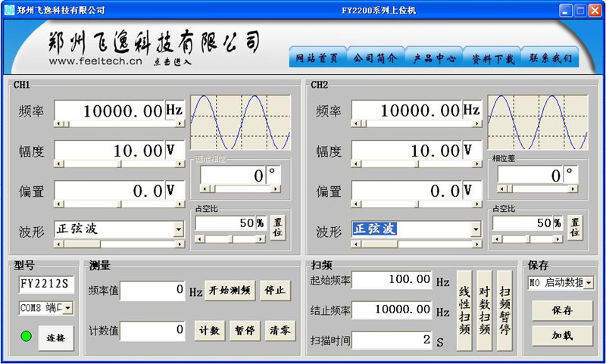Viewport: 606px width, 364px height.
Task: Click the CH1 offset input field
Action: (110, 191)
